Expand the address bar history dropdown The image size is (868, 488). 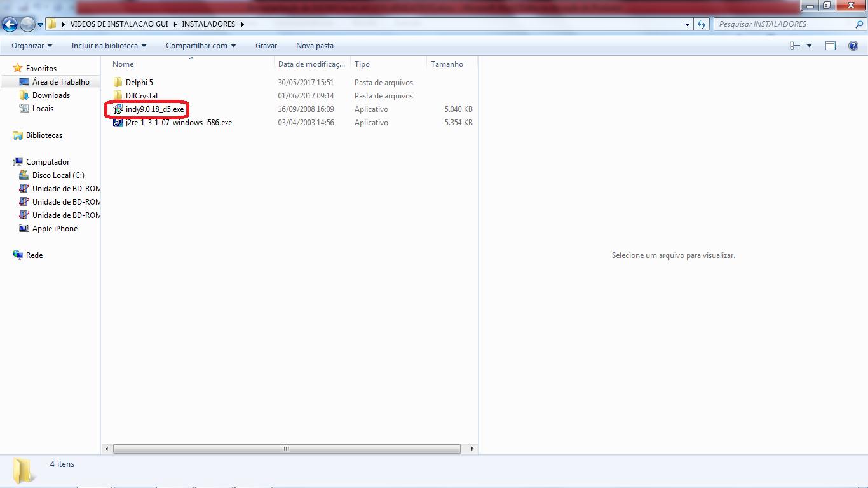688,24
